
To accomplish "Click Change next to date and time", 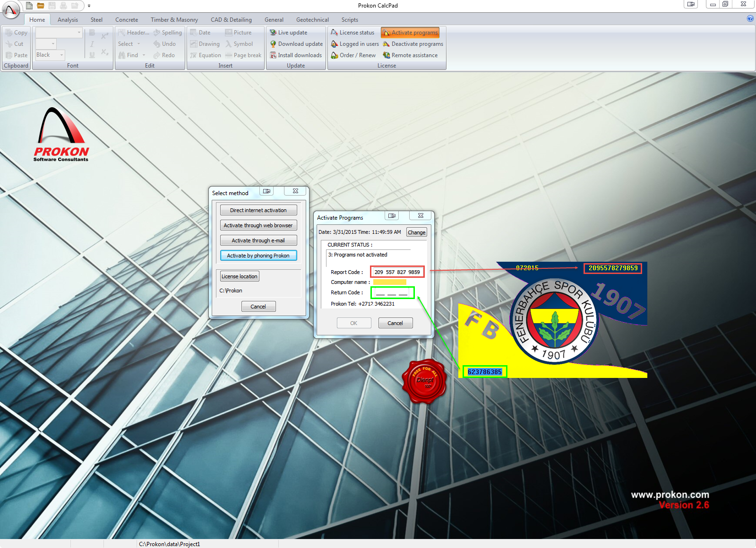I will (417, 232).
